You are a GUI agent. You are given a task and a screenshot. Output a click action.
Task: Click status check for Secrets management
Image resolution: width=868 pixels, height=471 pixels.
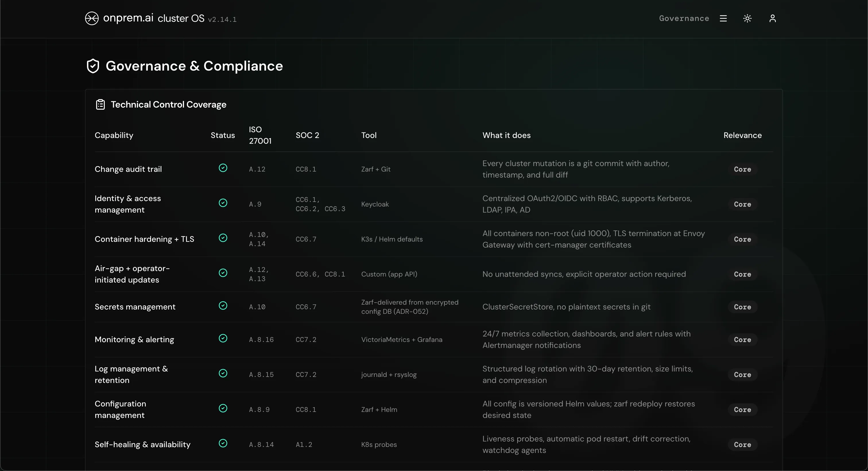pyautogui.click(x=223, y=306)
